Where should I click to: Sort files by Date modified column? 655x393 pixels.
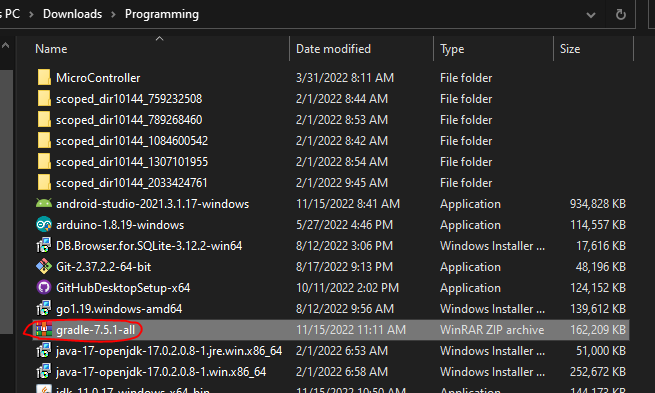pos(333,49)
